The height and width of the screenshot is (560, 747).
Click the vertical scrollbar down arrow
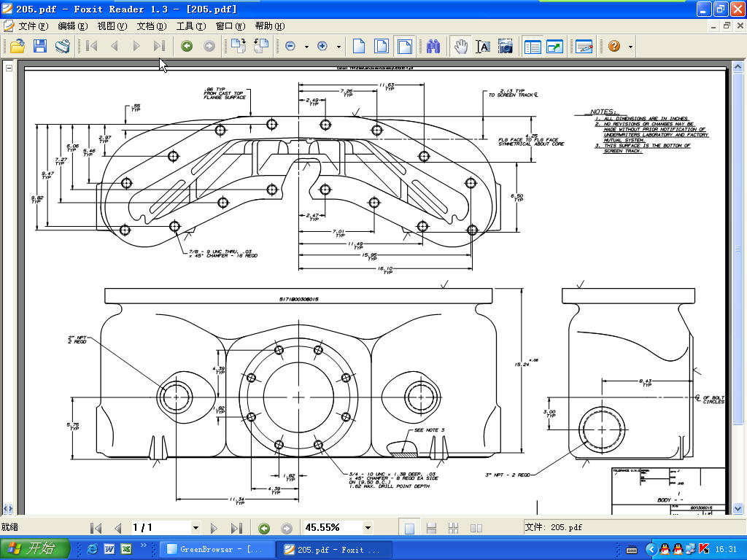(x=738, y=508)
